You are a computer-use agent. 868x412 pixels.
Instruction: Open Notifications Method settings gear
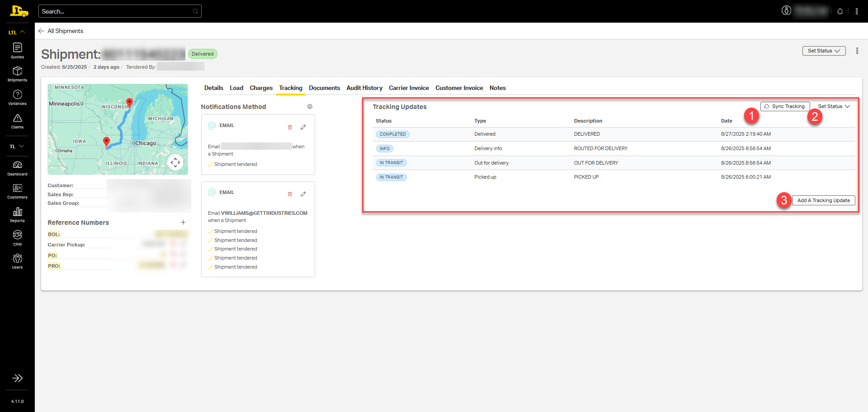(x=310, y=107)
